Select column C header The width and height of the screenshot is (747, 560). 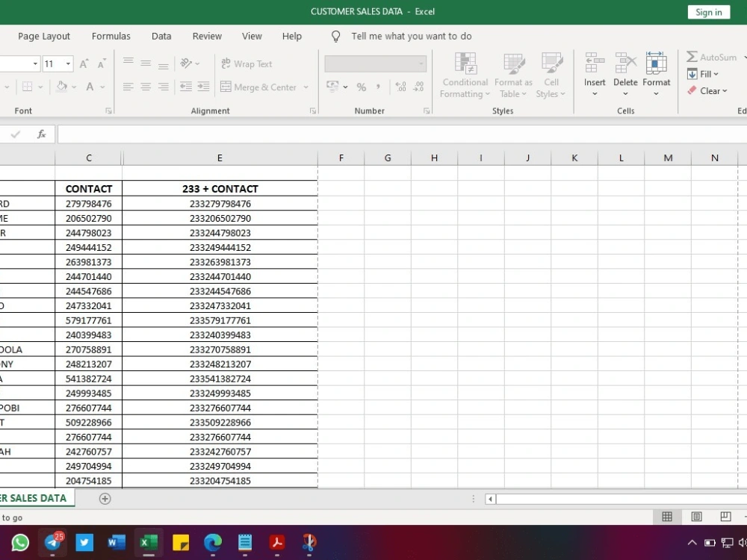[89, 158]
